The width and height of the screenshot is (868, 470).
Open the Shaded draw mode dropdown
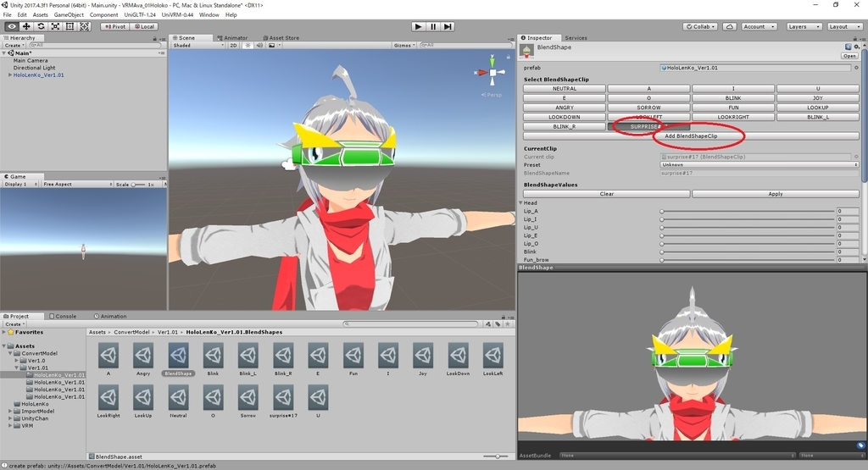[198, 46]
